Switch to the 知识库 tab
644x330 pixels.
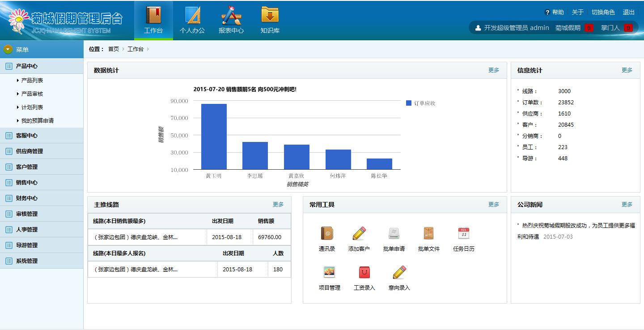[x=270, y=21]
